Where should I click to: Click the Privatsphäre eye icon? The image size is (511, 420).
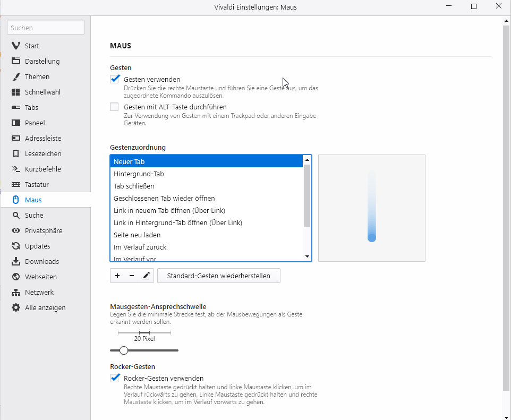click(15, 230)
